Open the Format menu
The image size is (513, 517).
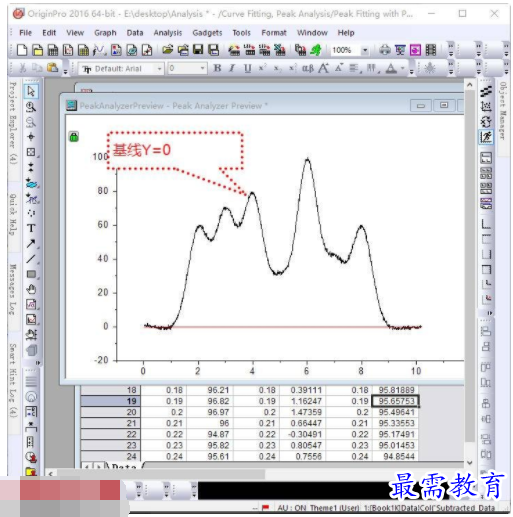274,33
